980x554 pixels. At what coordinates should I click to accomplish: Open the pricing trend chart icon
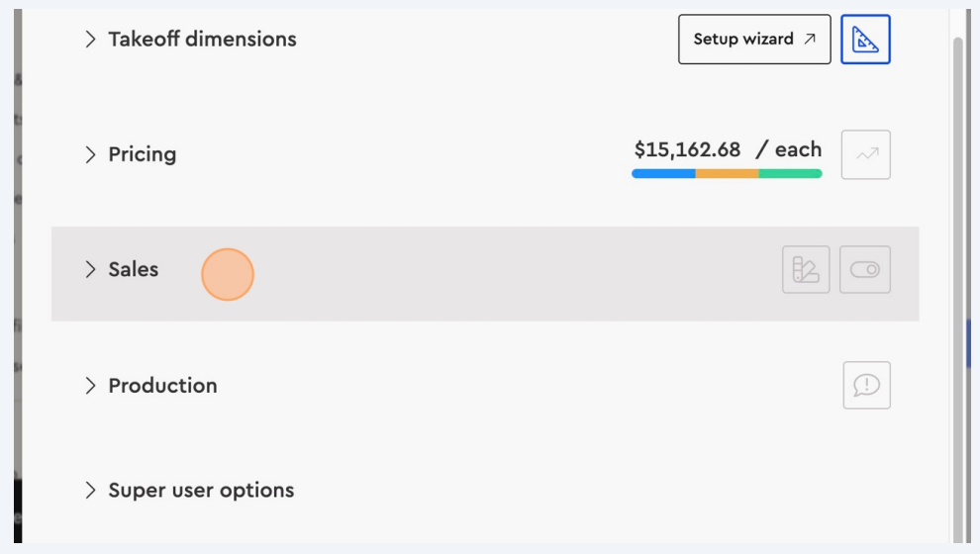865,154
